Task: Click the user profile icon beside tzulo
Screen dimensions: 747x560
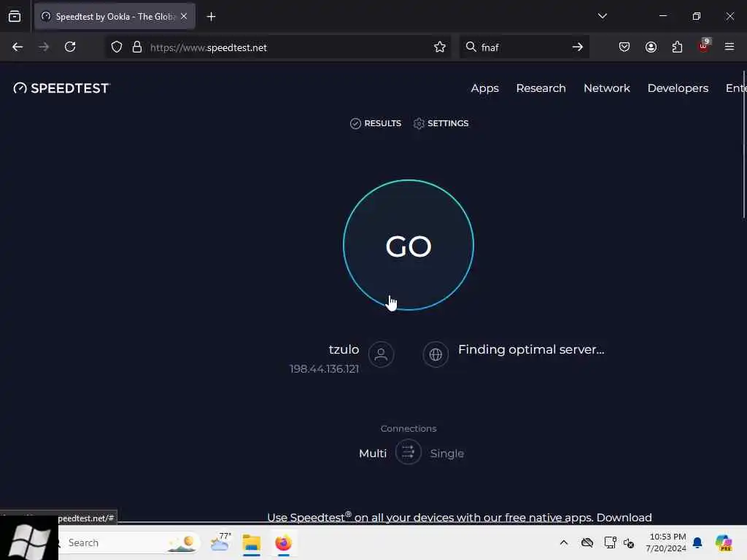Action: [381, 354]
